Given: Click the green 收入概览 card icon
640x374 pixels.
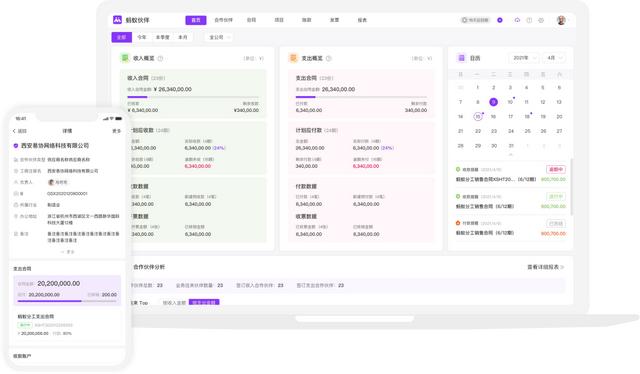Looking at the screenshot, I should [x=124, y=58].
